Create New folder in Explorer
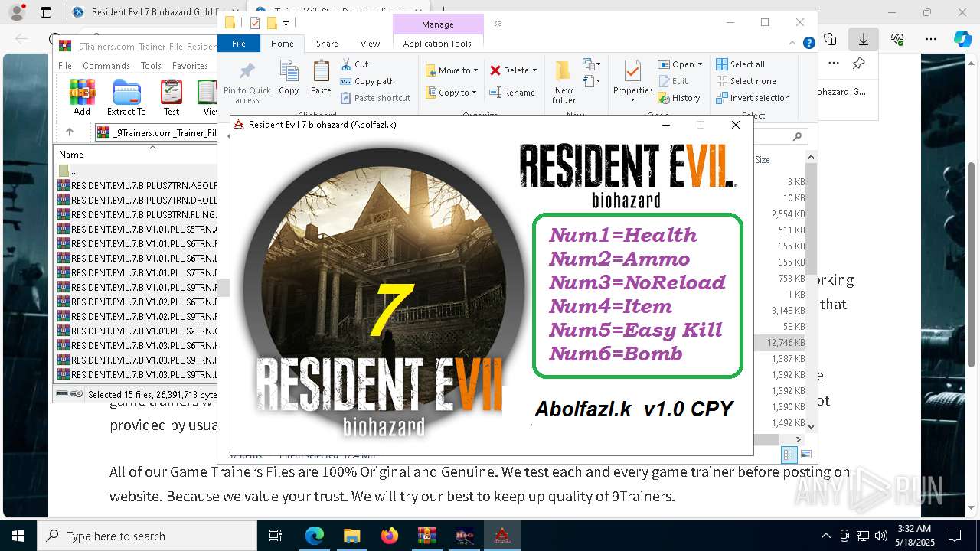The image size is (980, 551). (x=563, y=83)
